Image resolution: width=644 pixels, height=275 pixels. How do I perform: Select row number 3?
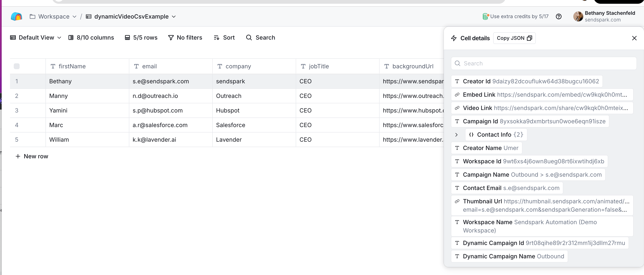[17, 110]
